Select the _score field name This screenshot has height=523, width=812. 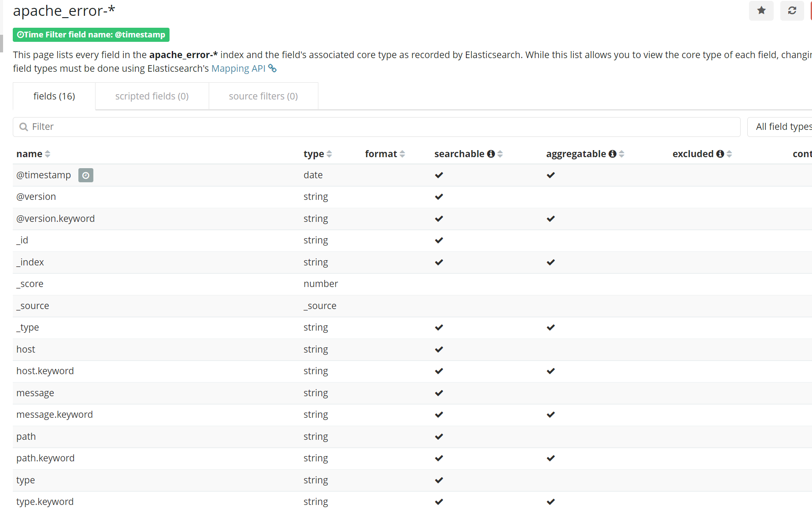[x=30, y=284]
